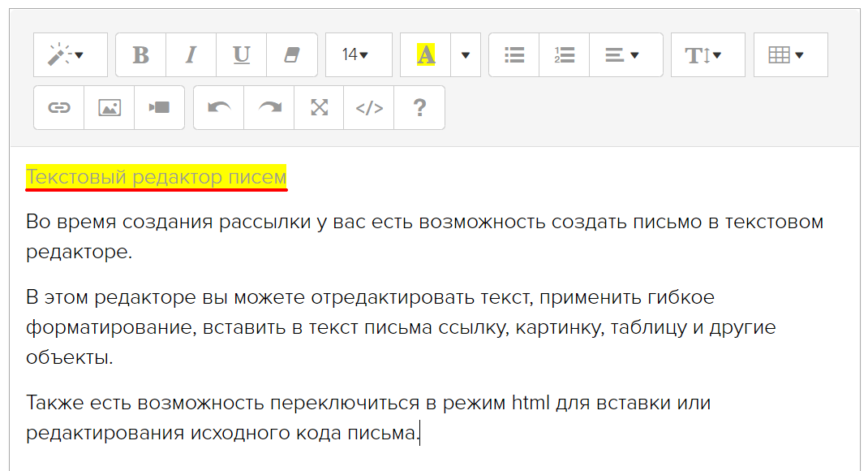Toggle italic formatting

tap(191, 55)
